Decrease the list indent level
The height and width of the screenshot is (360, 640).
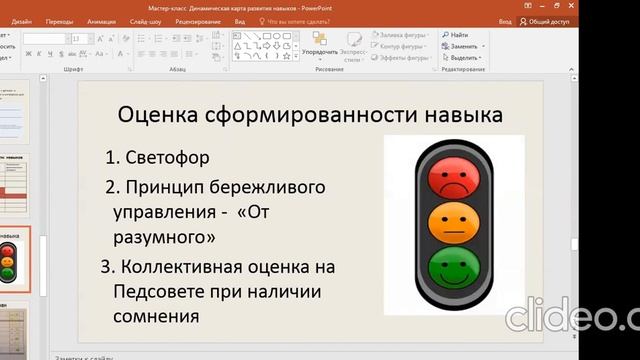176,39
